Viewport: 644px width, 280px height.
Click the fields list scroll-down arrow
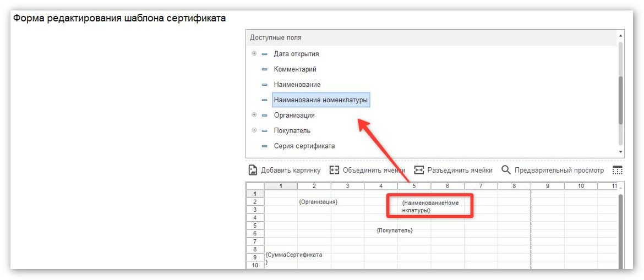click(x=620, y=152)
